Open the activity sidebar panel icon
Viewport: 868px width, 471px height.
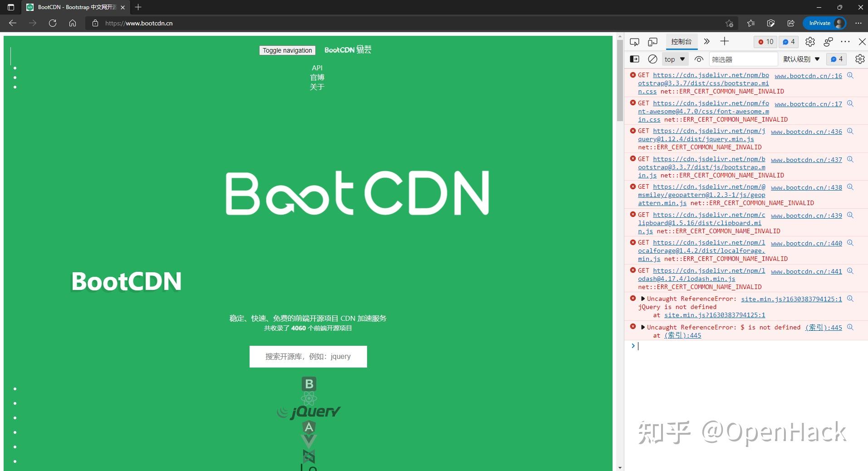coord(634,59)
